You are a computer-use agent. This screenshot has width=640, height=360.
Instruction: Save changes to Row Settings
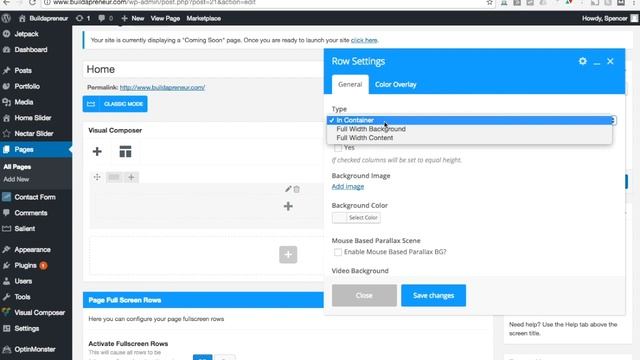(x=433, y=296)
